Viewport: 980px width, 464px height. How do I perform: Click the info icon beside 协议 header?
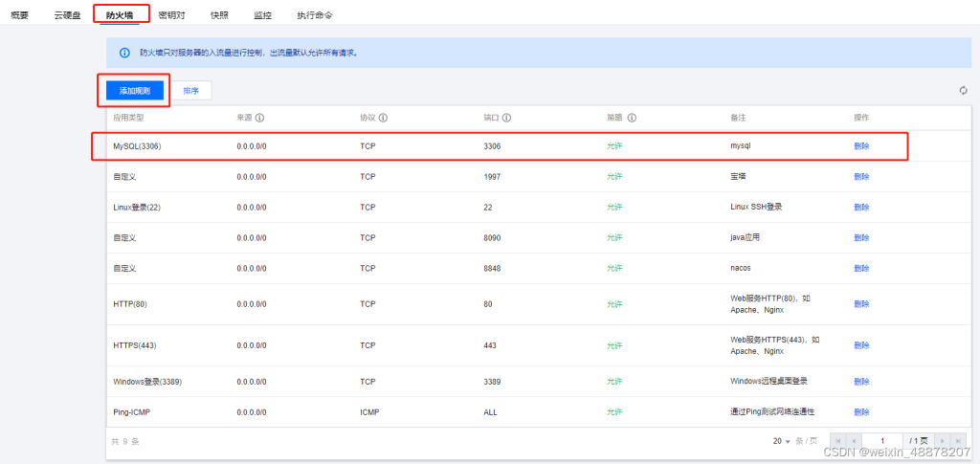(x=383, y=118)
